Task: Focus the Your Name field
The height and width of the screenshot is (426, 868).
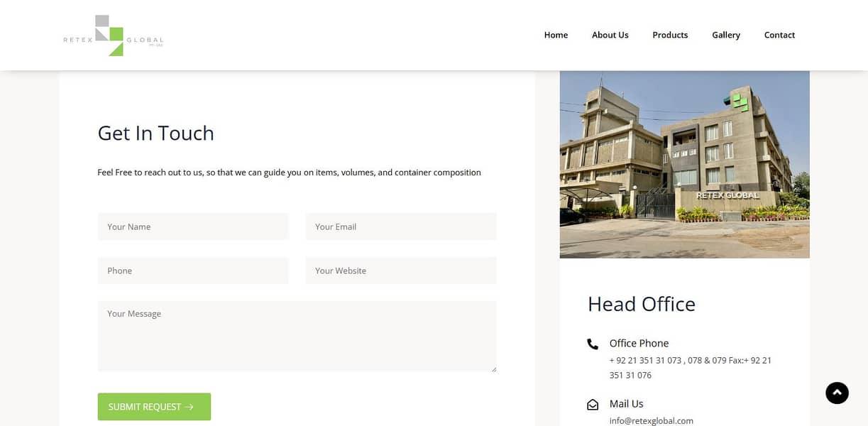Action: click(x=193, y=226)
